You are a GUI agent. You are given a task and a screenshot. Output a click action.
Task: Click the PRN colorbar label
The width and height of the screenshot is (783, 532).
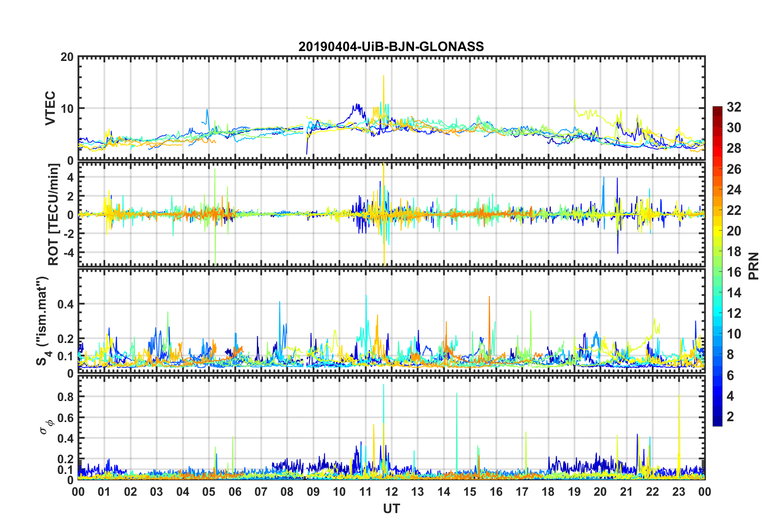point(754,266)
